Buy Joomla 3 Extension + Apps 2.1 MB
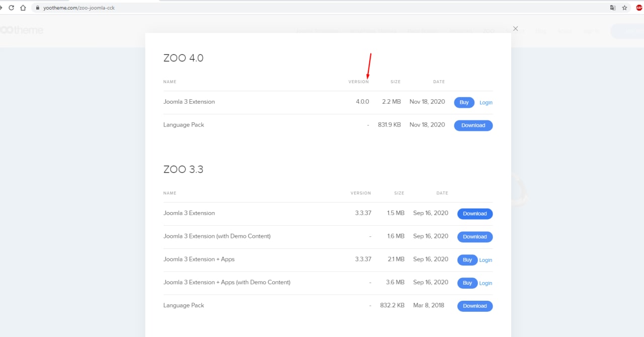644x337 pixels. (467, 260)
